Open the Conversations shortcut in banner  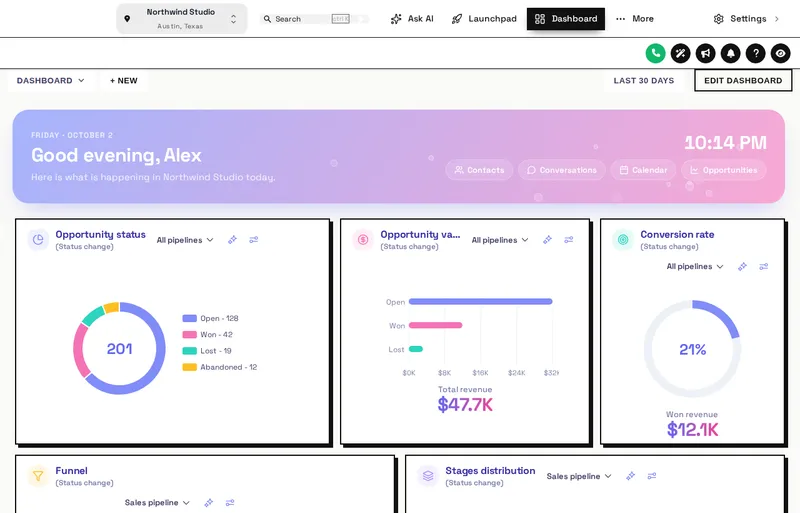pyautogui.click(x=562, y=170)
